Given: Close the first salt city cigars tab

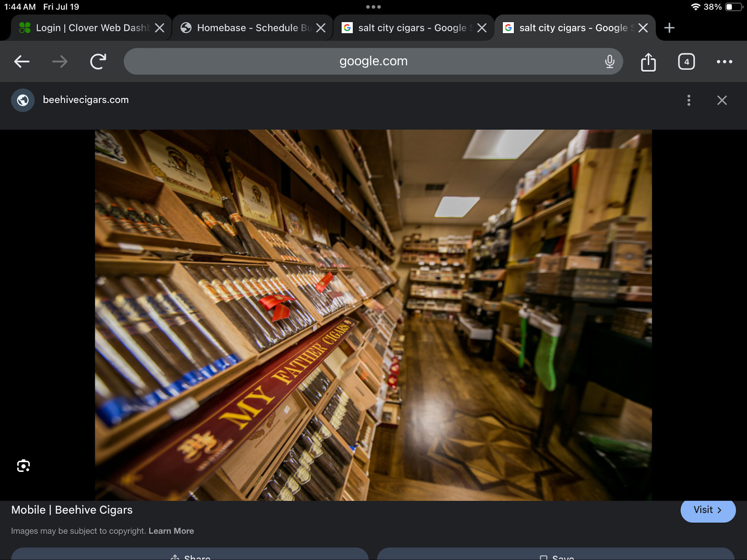Looking at the screenshot, I should pos(482,28).
